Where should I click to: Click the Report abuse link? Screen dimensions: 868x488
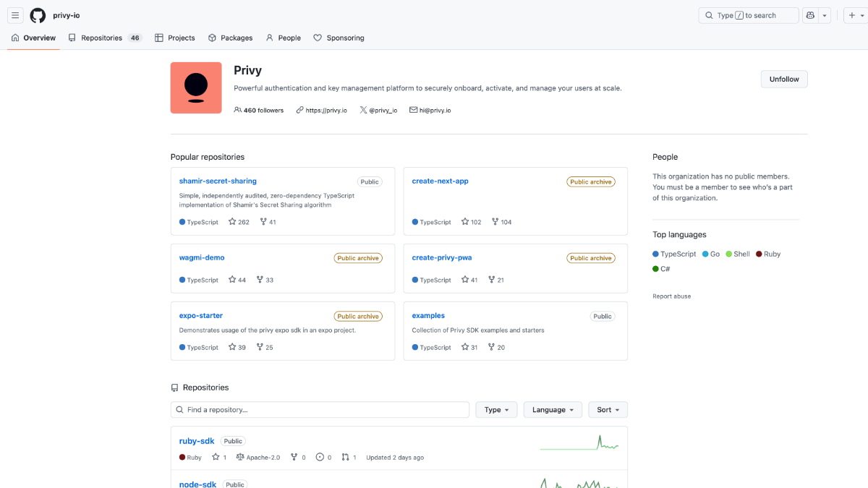point(671,296)
